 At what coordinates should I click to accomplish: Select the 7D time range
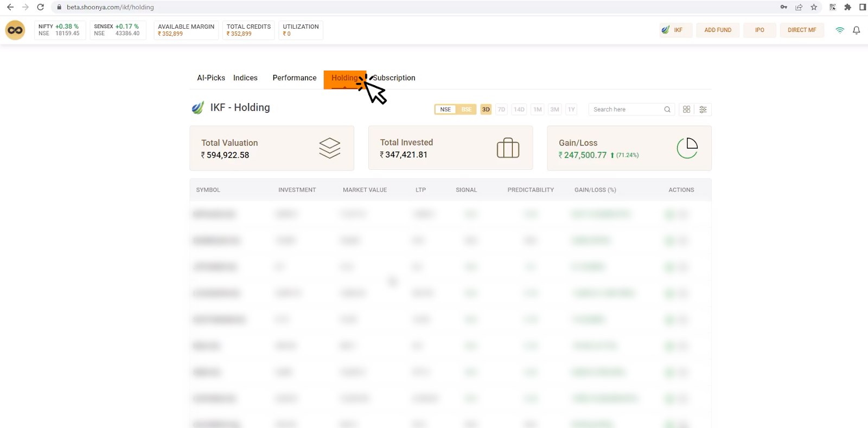tap(501, 110)
